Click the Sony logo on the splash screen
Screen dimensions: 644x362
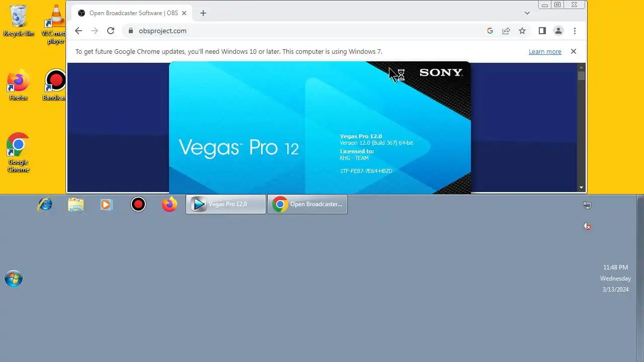[441, 72]
